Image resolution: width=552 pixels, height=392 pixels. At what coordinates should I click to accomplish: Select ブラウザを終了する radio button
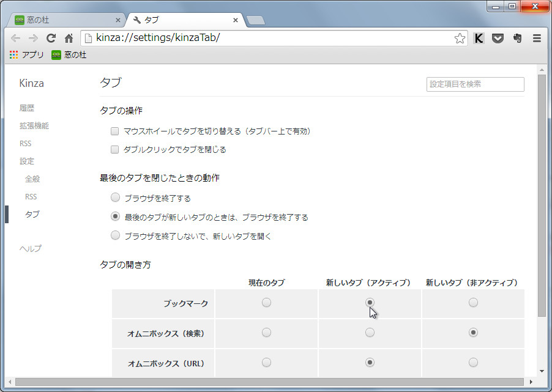(x=114, y=197)
